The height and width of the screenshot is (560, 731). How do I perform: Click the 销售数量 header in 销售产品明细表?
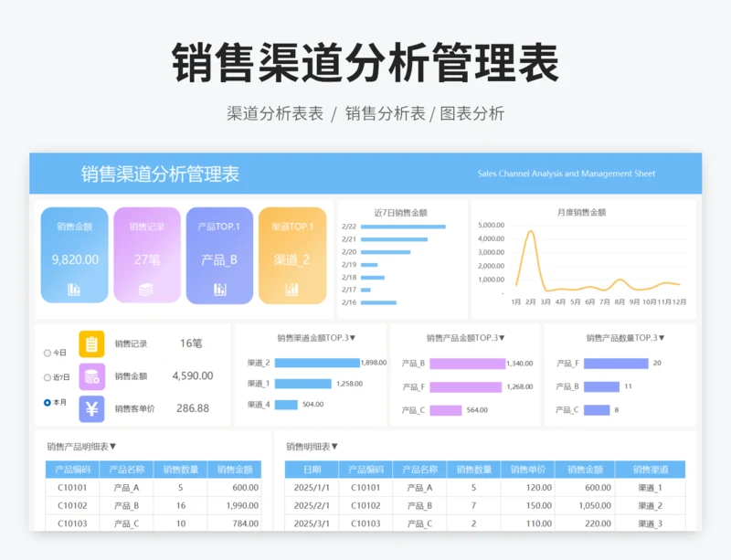tap(180, 470)
